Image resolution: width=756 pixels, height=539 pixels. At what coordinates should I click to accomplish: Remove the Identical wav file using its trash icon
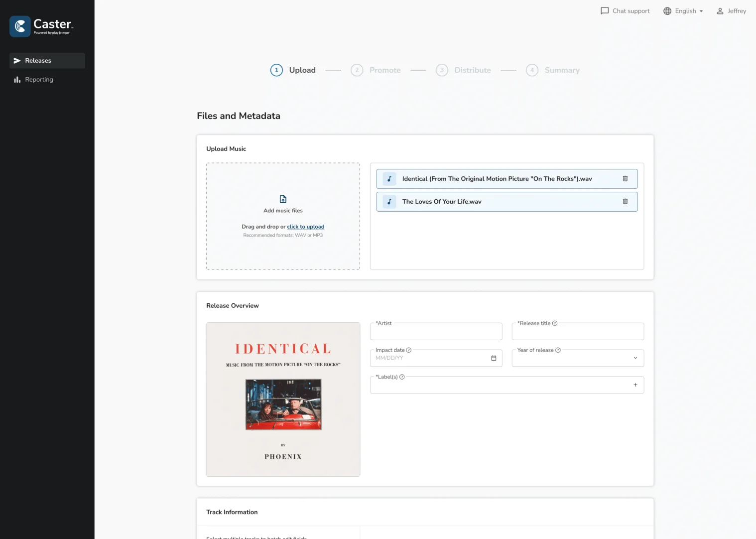tap(625, 178)
